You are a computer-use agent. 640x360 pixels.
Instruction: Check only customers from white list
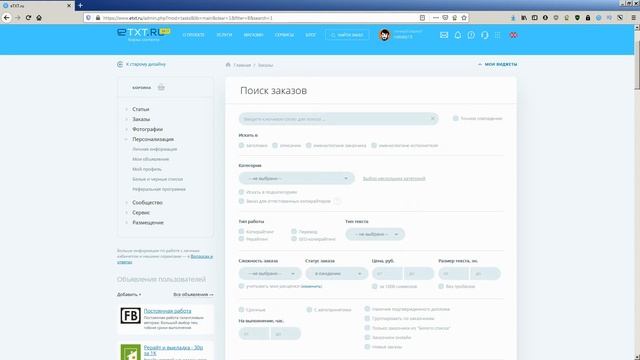click(367, 328)
